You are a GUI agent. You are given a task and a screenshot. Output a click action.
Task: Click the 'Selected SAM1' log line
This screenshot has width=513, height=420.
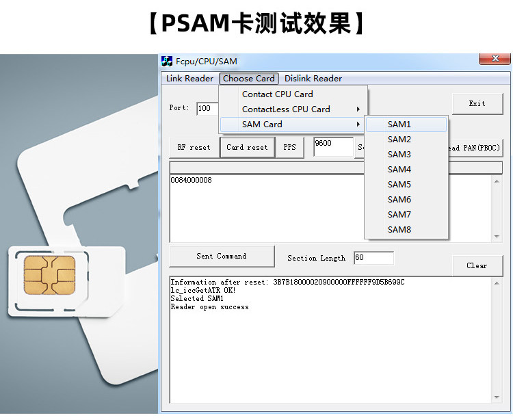[197, 299]
